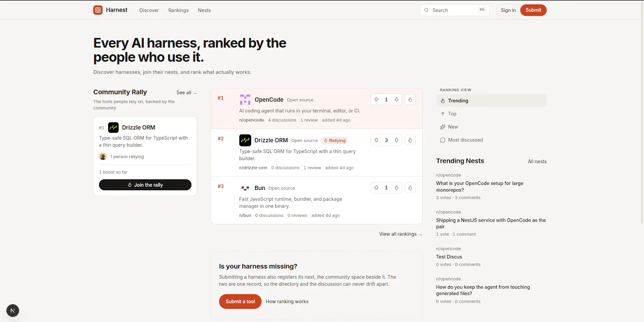Click the '1 boost so far' text
This screenshot has width=644, height=322.
click(x=113, y=172)
